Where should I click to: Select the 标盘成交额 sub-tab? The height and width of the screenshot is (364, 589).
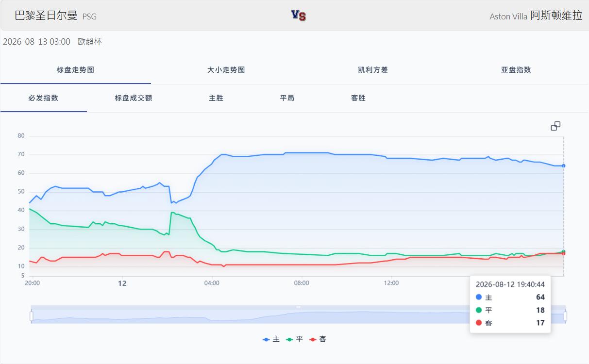click(134, 98)
